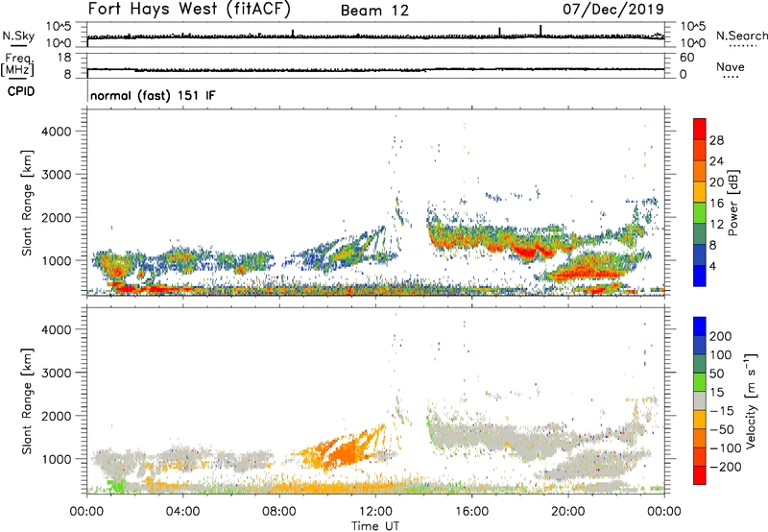Click '2000' on the velocity panel axis
This screenshot has height=532, width=768.
click(56, 416)
